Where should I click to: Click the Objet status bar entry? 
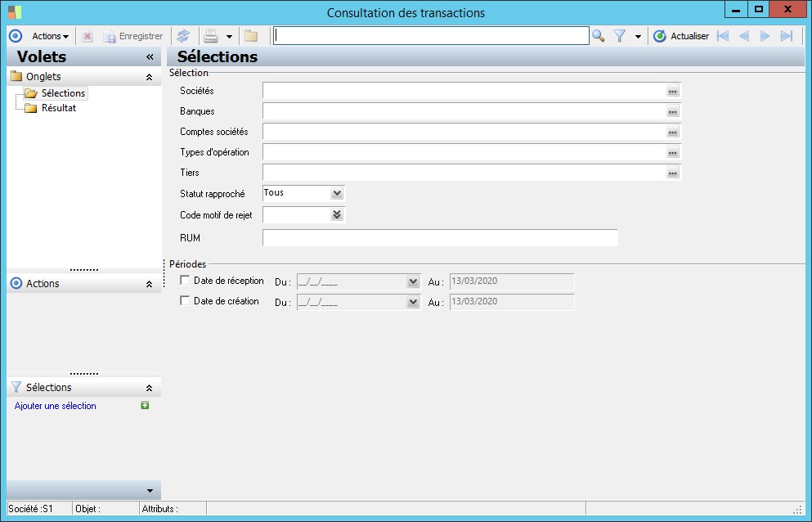[87, 509]
